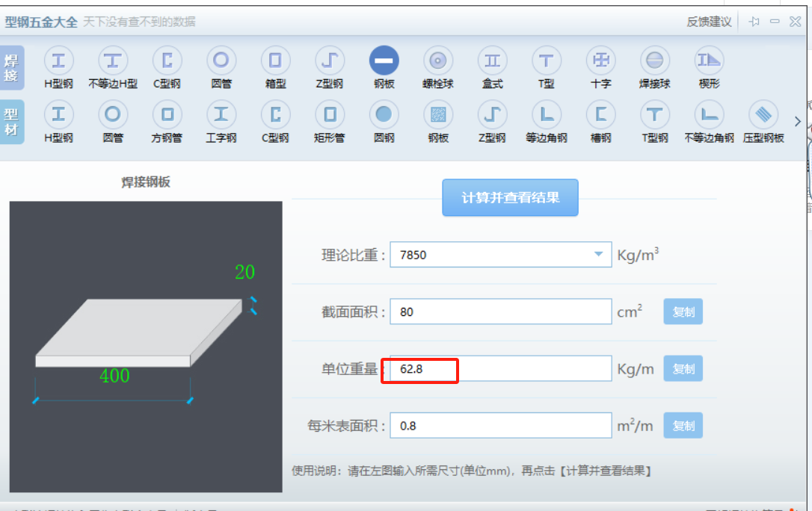
Task: Click the 每米表面积 field showing 0.8
Action: click(501, 426)
